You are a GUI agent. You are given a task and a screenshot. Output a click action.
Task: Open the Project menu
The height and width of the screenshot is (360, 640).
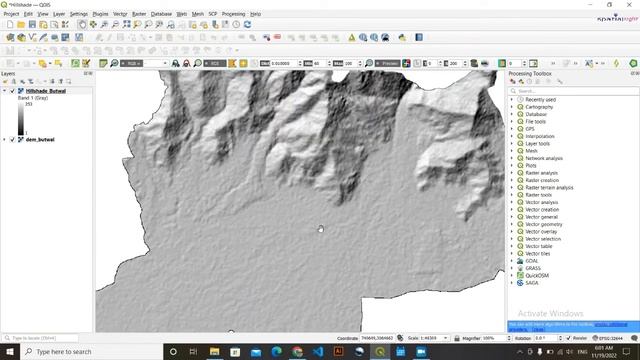coord(11,14)
